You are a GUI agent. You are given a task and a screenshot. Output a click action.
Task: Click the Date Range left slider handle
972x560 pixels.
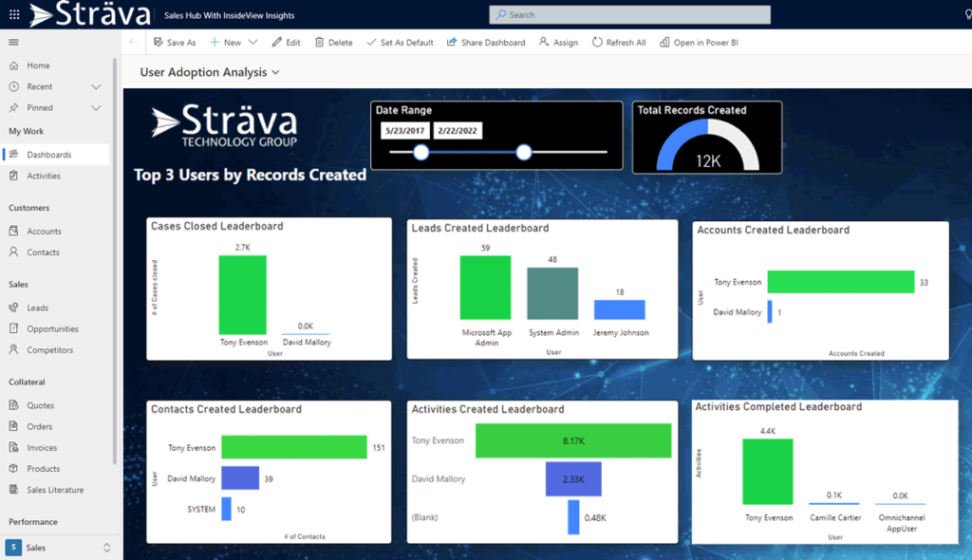coord(421,152)
